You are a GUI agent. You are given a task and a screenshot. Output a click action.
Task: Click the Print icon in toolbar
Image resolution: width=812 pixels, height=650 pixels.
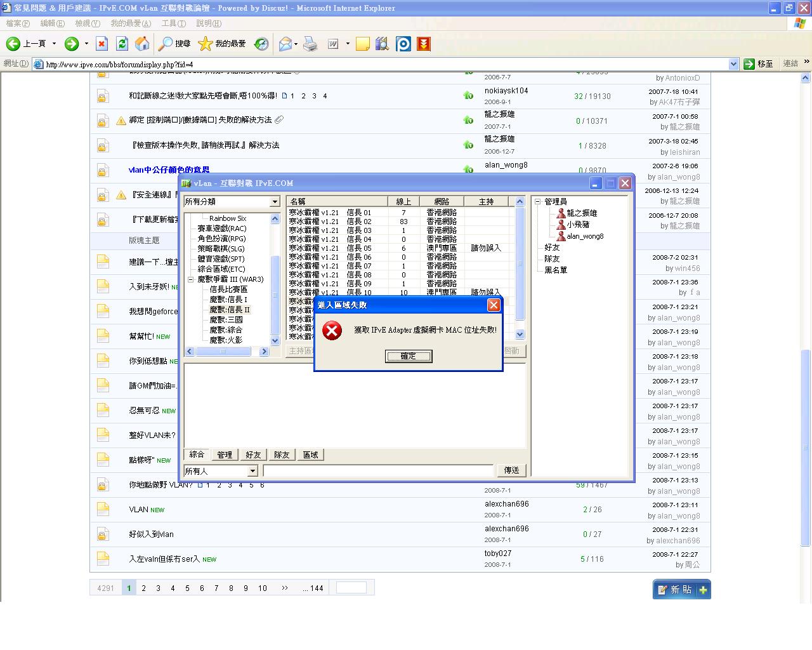tap(310, 44)
